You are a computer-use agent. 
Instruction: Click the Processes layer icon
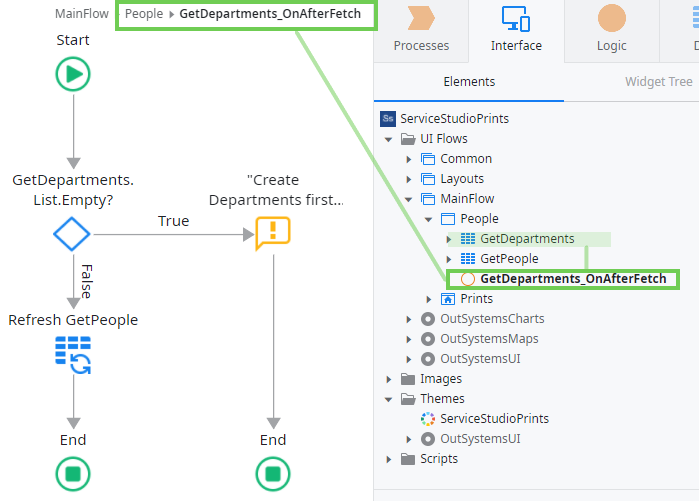pyautogui.click(x=421, y=18)
